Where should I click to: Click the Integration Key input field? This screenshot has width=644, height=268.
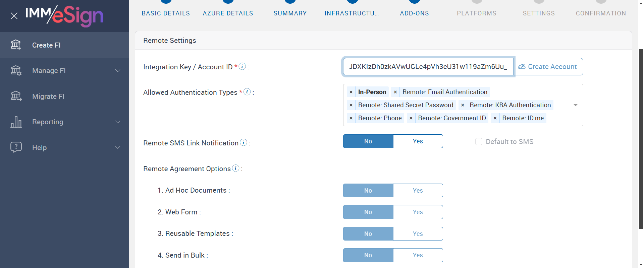(428, 67)
